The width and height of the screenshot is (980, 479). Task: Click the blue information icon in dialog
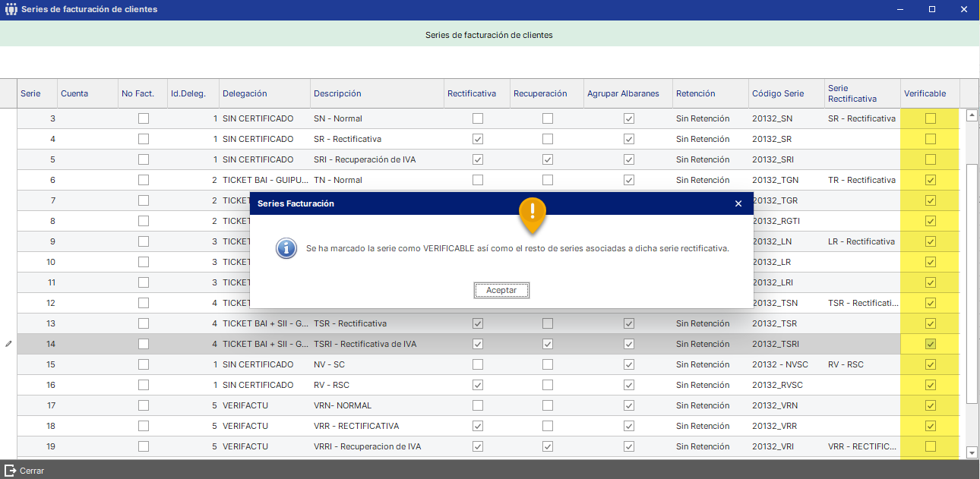pos(286,248)
